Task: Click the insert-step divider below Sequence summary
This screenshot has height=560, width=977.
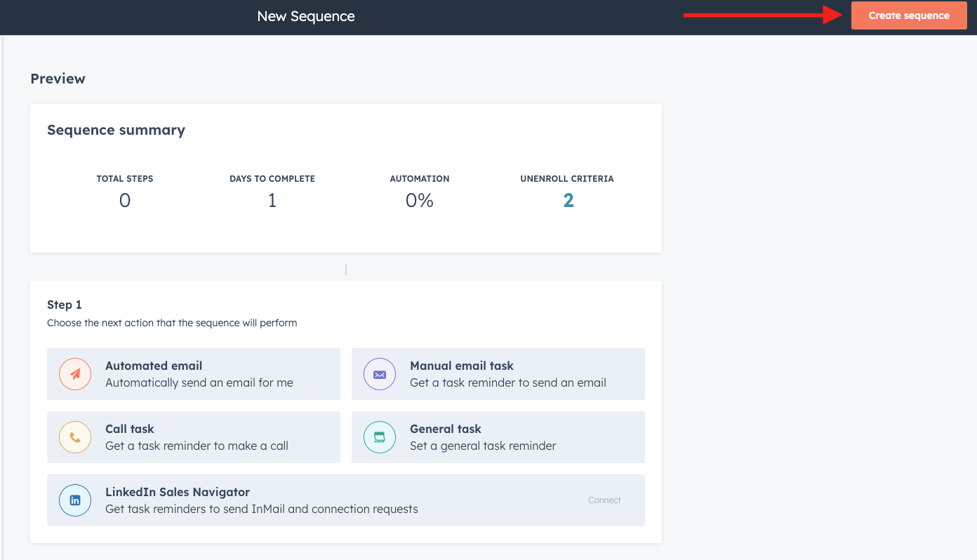Action: pyautogui.click(x=345, y=269)
